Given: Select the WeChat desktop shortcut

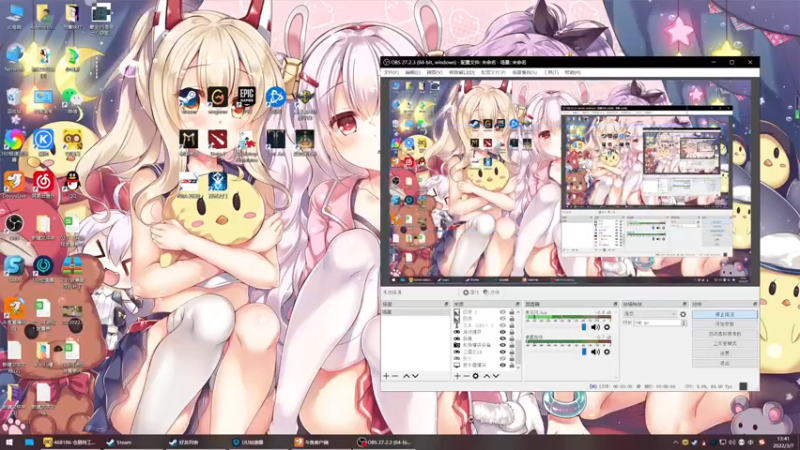Looking at the screenshot, I should pyautogui.click(x=72, y=101).
